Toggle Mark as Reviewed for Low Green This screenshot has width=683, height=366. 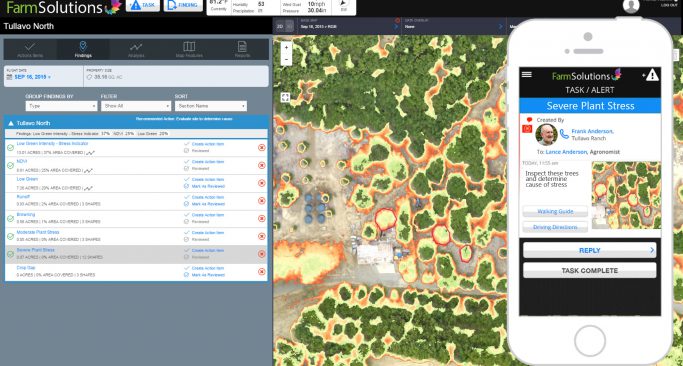pyautogui.click(x=204, y=186)
